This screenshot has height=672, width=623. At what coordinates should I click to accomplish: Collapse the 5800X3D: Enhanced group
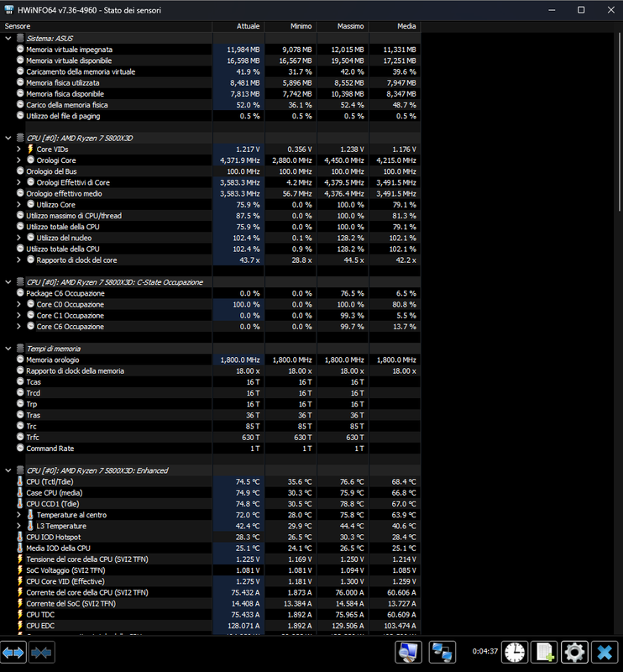point(8,470)
